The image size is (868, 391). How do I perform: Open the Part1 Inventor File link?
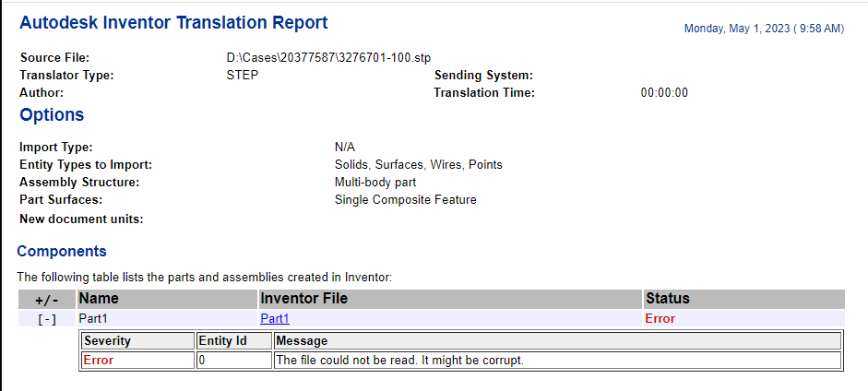pos(275,319)
